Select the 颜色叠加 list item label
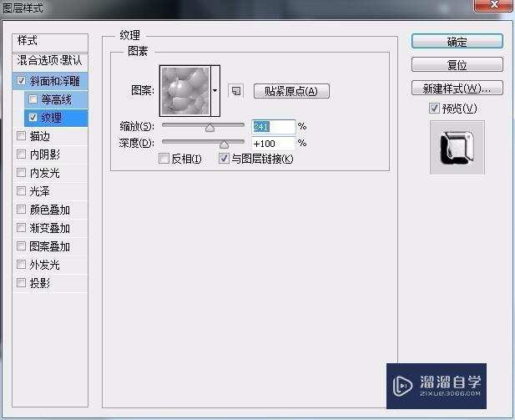The image size is (515, 420). click(50, 210)
